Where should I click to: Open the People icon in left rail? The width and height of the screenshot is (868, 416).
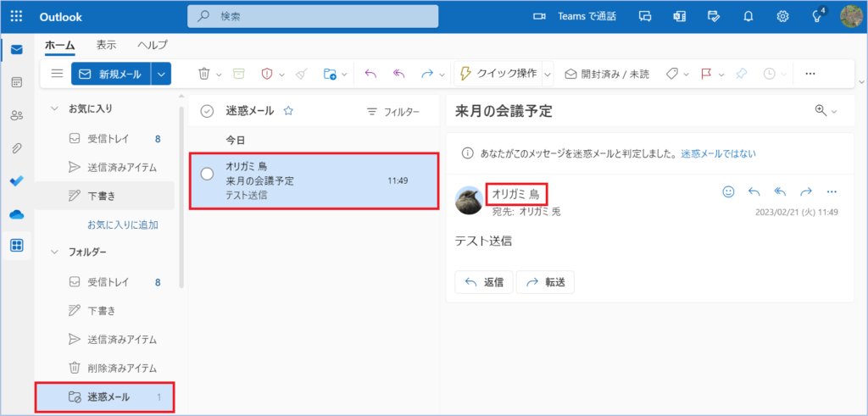[x=16, y=115]
